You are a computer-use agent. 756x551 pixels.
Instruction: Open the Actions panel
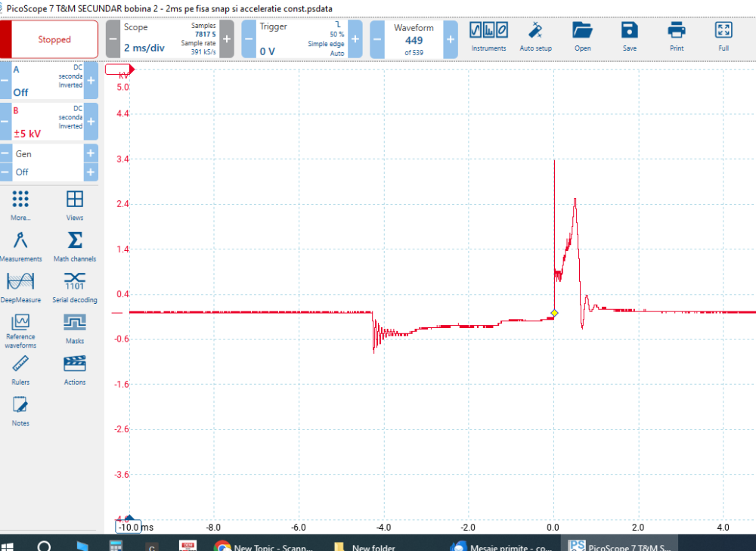click(x=74, y=370)
